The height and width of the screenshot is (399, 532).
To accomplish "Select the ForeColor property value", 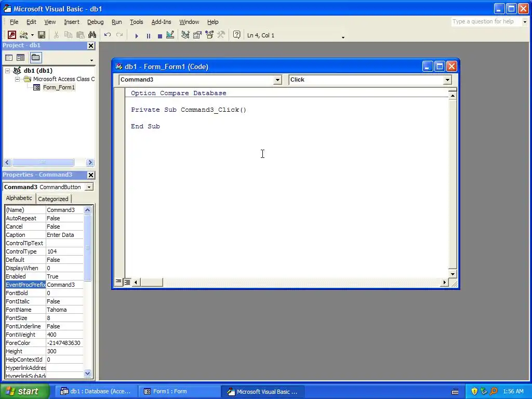I will pos(64,343).
